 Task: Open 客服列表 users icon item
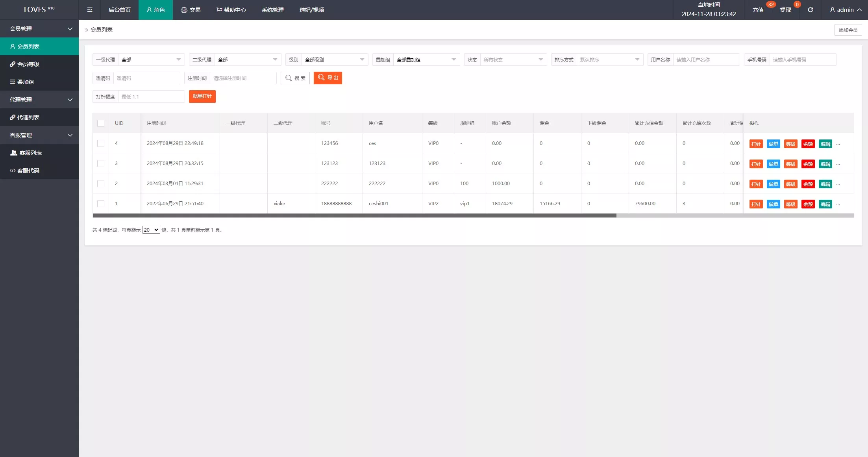14,153
